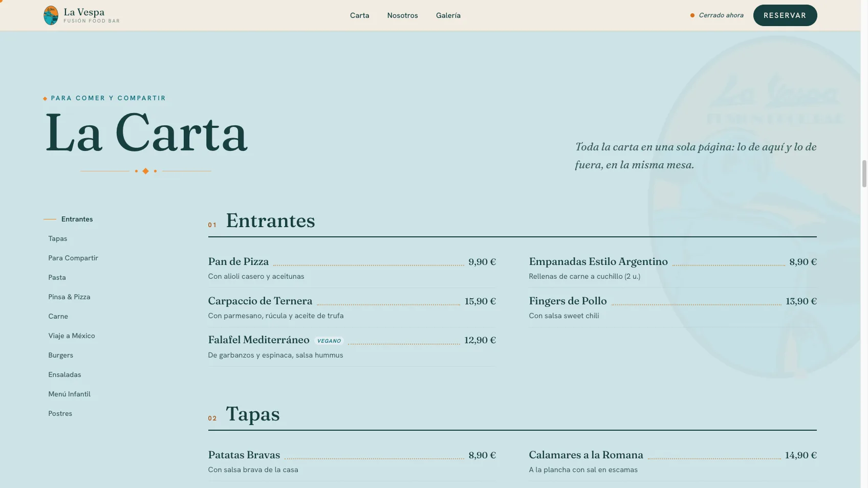The height and width of the screenshot is (488, 868).
Task: Click 'A la plancha con sal en escamas'
Action: [583, 470]
